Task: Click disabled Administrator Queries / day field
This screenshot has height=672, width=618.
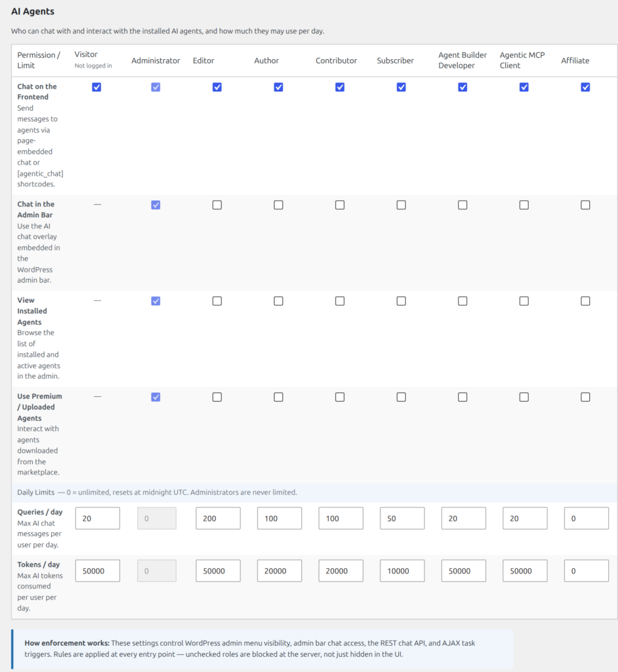Action: click(x=156, y=518)
